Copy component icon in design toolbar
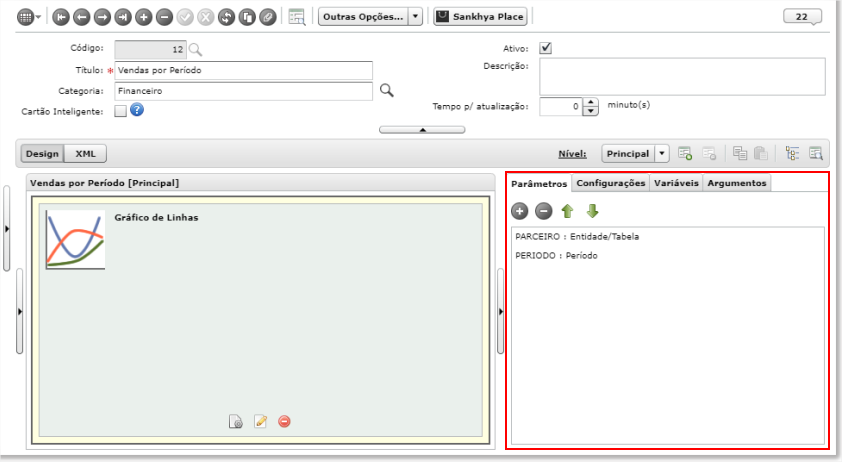The height and width of the screenshot is (462, 842). [739, 154]
